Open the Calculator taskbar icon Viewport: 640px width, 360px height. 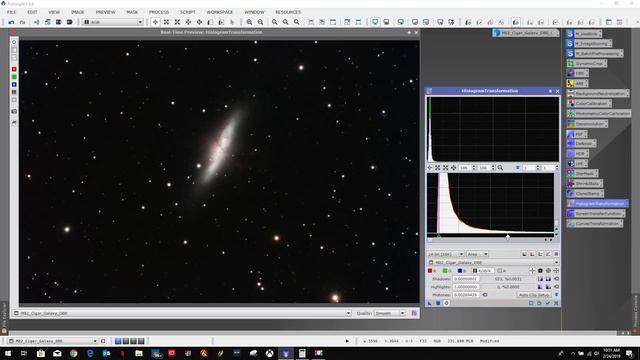[x=302, y=353]
